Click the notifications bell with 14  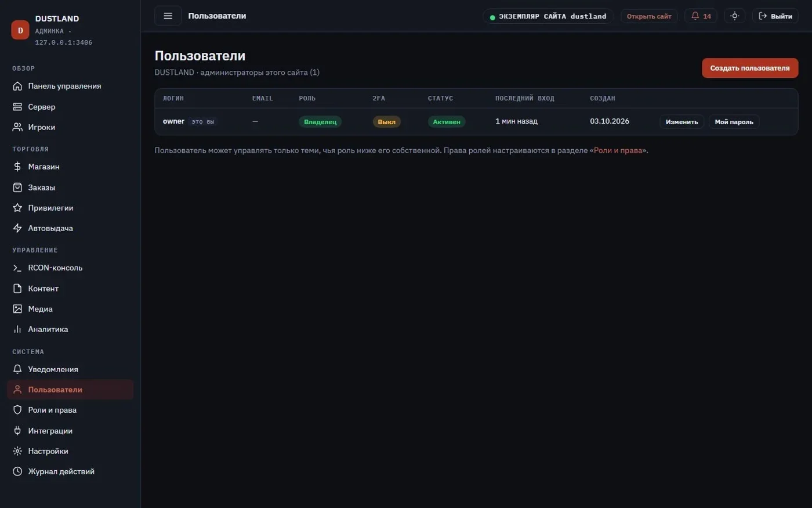tap(701, 16)
